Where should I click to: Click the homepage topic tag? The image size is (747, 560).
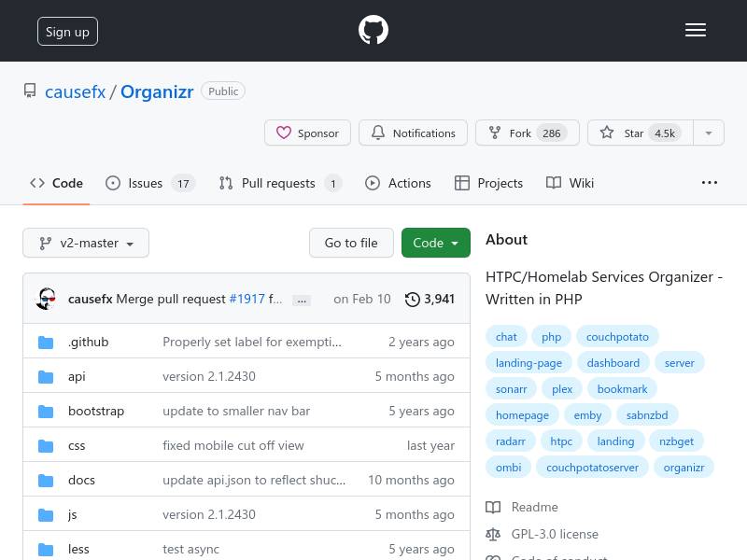(522, 415)
